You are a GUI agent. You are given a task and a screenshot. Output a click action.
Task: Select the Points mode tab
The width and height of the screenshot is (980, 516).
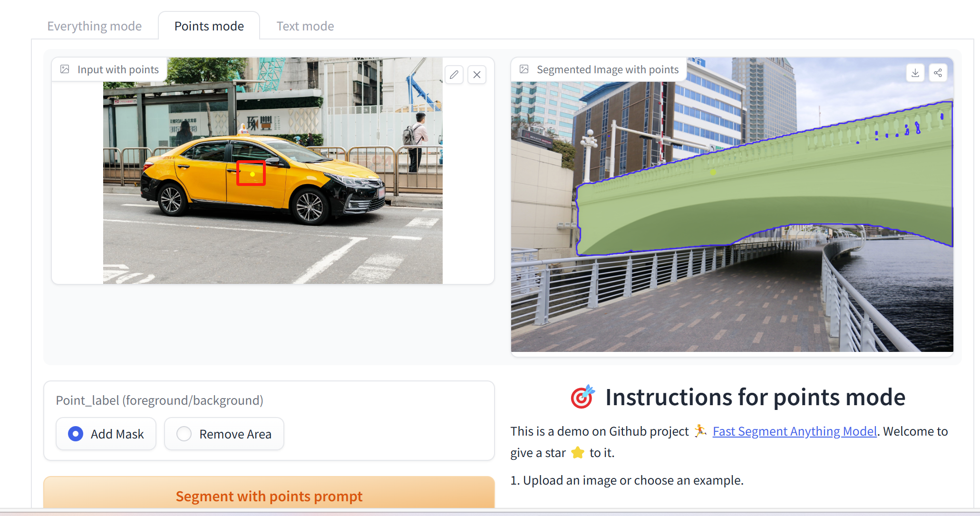click(x=209, y=26)
